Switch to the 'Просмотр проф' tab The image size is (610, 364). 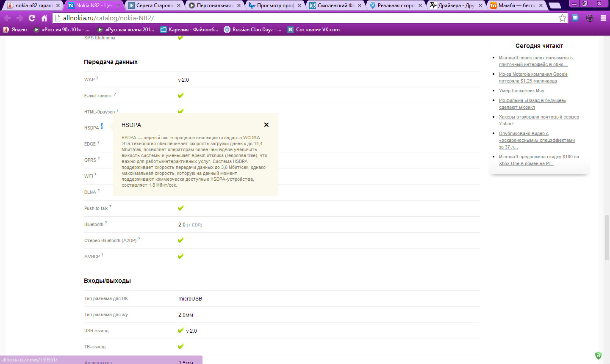275,6
